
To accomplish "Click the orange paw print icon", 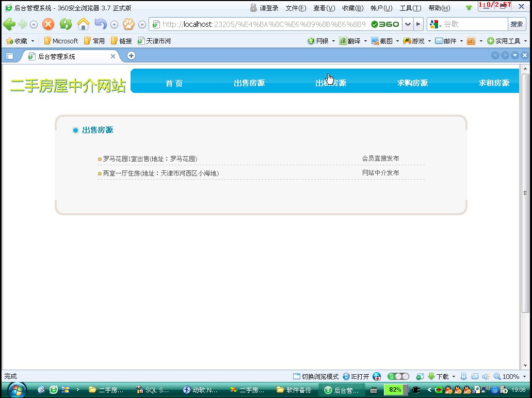I will 128,24.
